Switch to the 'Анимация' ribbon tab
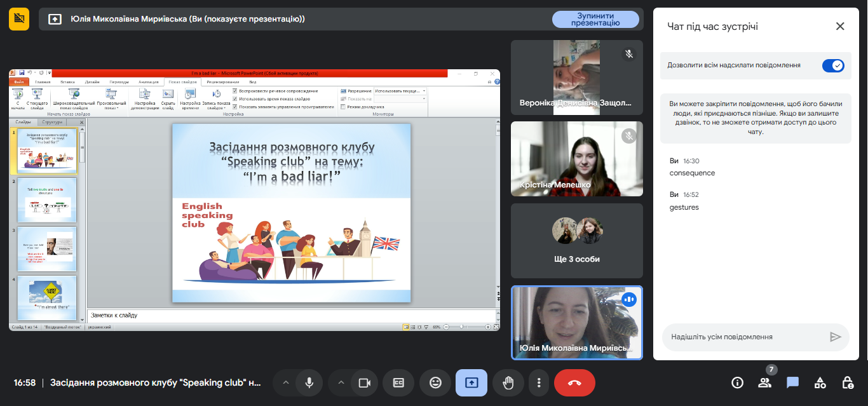Image resolution: width=868 pixels, height=406 pixels. (x=148, y=82)
